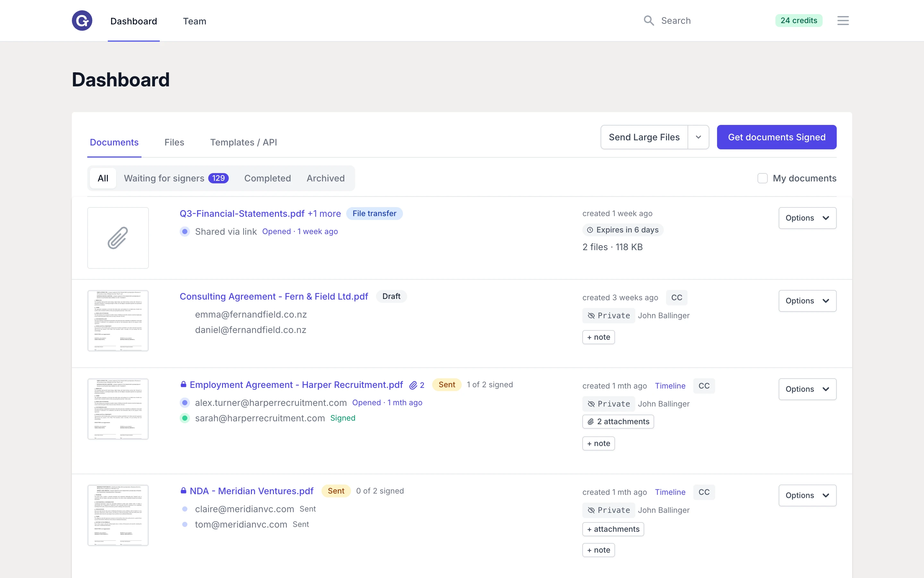Switch to the Templates / API tab
924x578 pixels.
244,142
